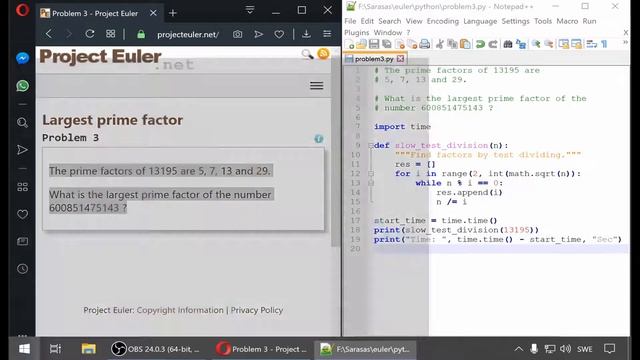Go back in the Opera browser
Screen dimensions: 640x360
click(49, 34)
